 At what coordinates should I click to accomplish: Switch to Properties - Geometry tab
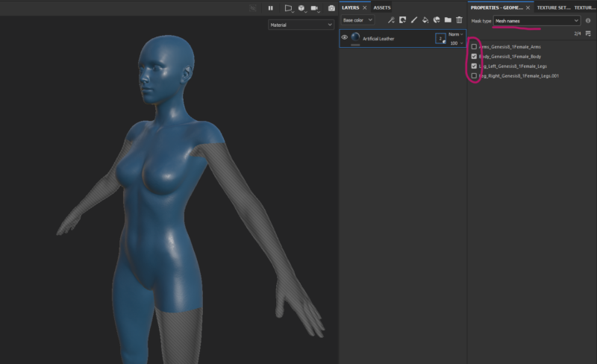coord(496,7)
